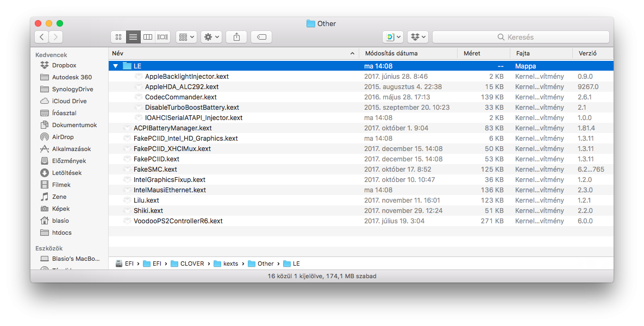Select FakePCIID.kext file
Screen dimensions: 644x326
point(361,159)
